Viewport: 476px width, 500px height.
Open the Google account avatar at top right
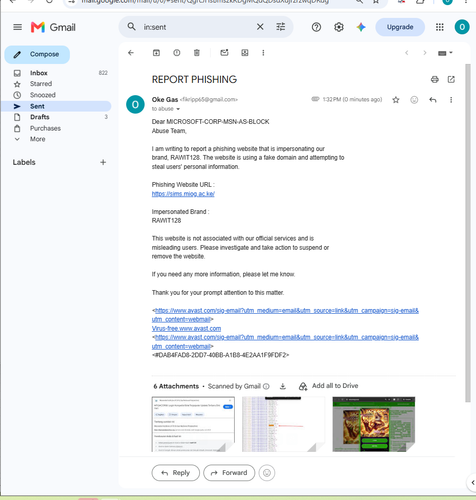462,27
